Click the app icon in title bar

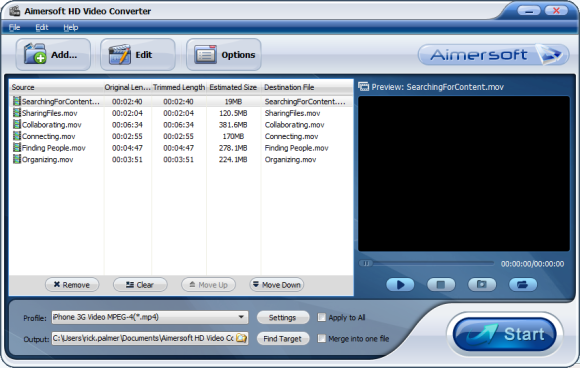point(15,11)
